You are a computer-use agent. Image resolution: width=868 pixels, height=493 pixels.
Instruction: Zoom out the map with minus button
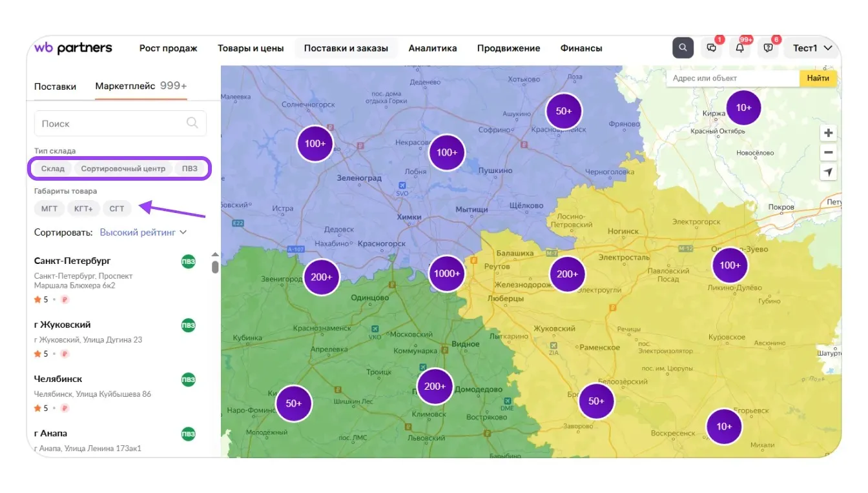[829, 153]
